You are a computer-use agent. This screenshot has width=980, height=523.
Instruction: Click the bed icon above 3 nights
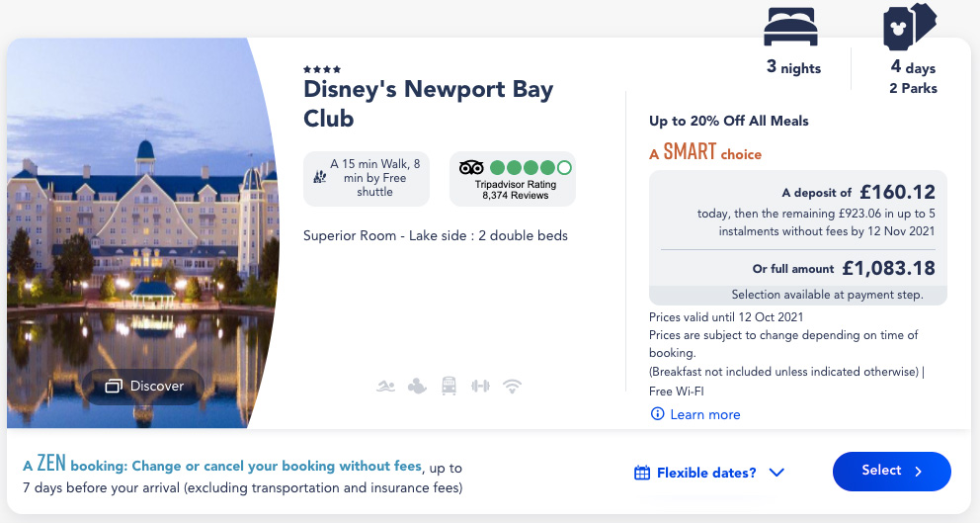pos(790,27)
